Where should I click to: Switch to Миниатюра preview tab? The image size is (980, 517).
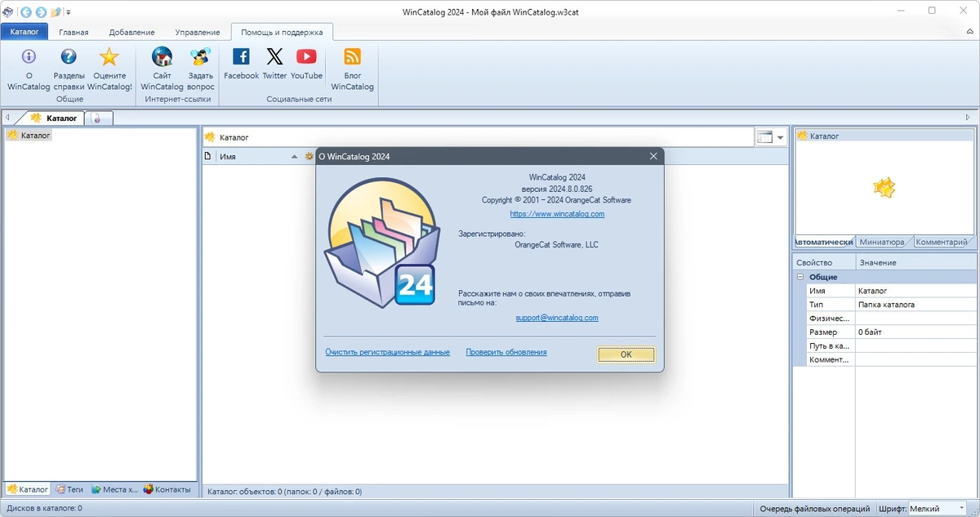(x=882, y=242)
